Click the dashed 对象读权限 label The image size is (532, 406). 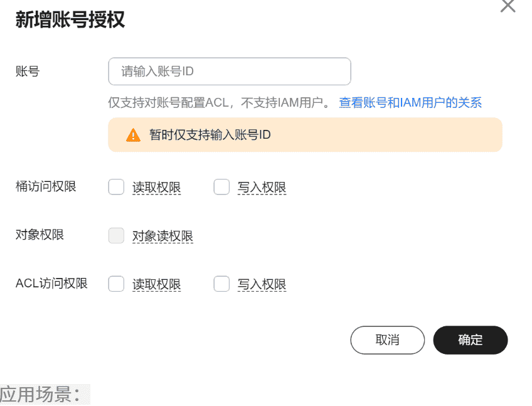(162, 236)
